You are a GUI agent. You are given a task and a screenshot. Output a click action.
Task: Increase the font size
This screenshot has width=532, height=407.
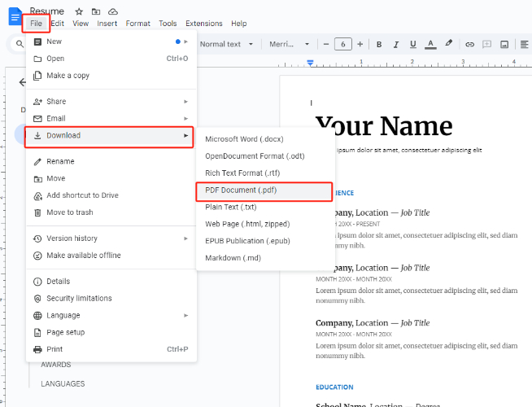click(360, 44)
